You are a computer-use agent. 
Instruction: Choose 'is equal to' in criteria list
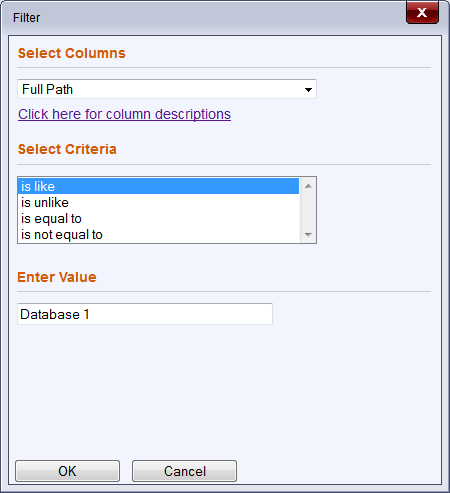(x=158, y=218)
